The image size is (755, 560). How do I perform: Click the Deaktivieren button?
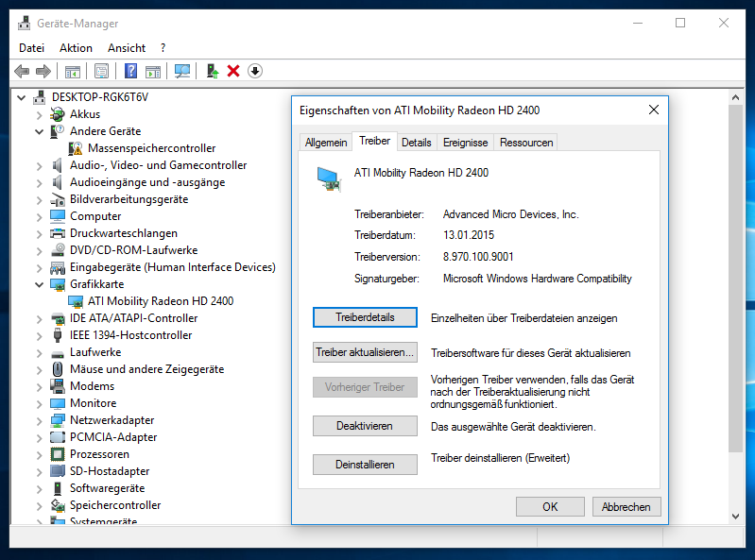click(365, 426)
